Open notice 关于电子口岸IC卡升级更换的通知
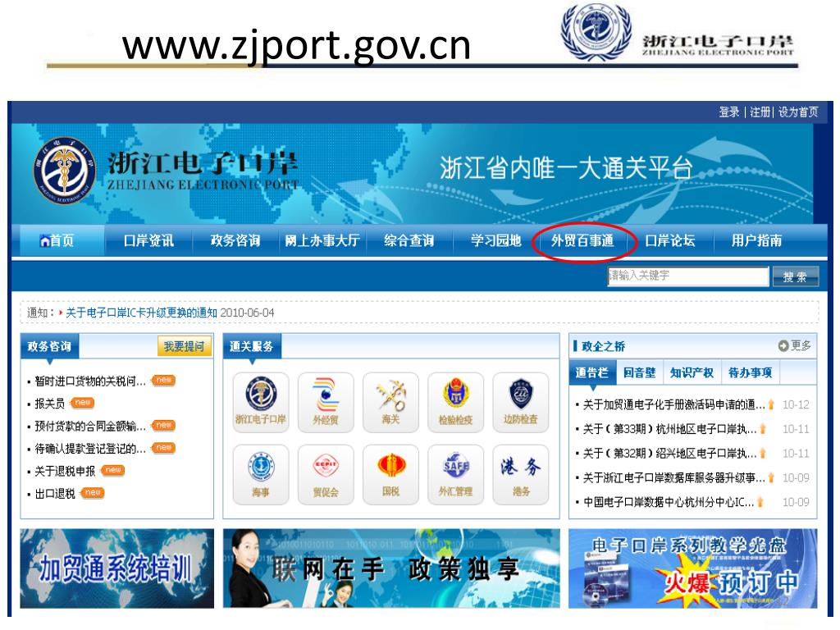The width and height of the screenshot is (840, 630). click(x=141, y=313)
